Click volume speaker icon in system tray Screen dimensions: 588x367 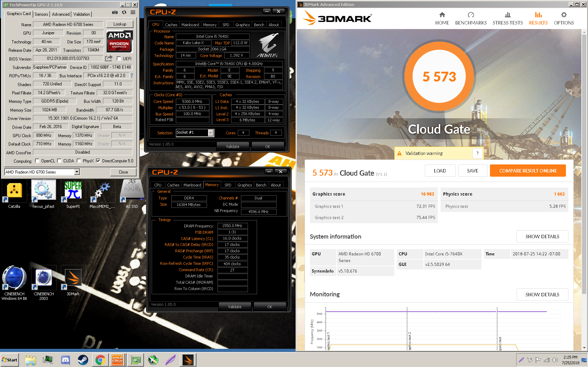tap(555, 360)
